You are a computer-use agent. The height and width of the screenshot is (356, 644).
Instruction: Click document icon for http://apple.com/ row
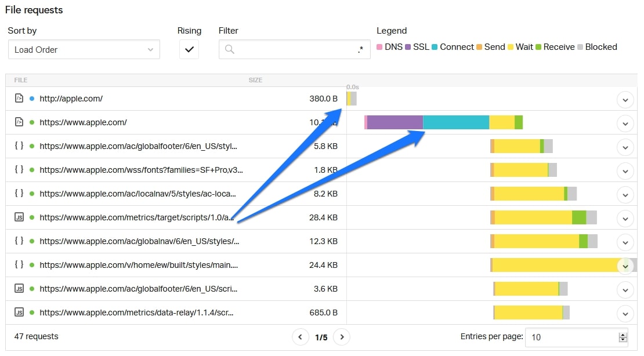click(x=19, y=98)
